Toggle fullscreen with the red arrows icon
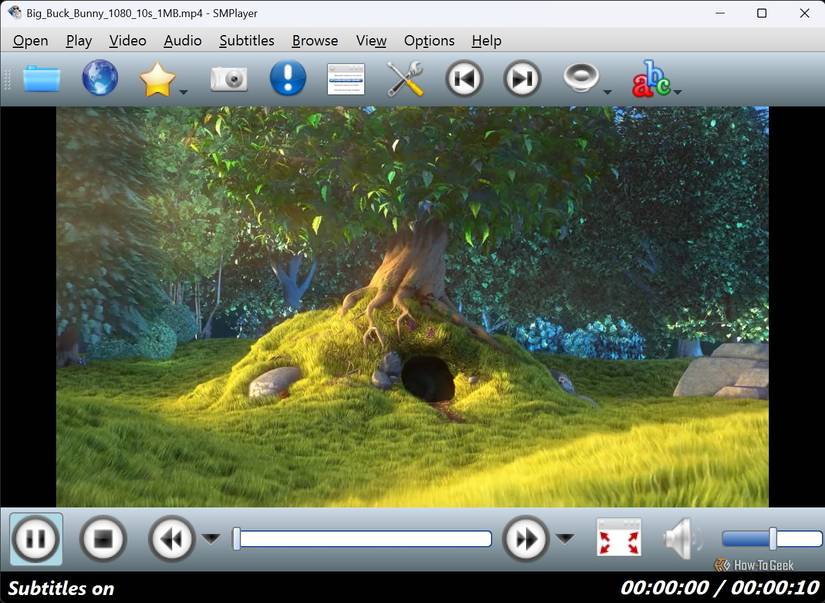The width and height of the screenshot is (825, 603). click(x=619, y=537)
